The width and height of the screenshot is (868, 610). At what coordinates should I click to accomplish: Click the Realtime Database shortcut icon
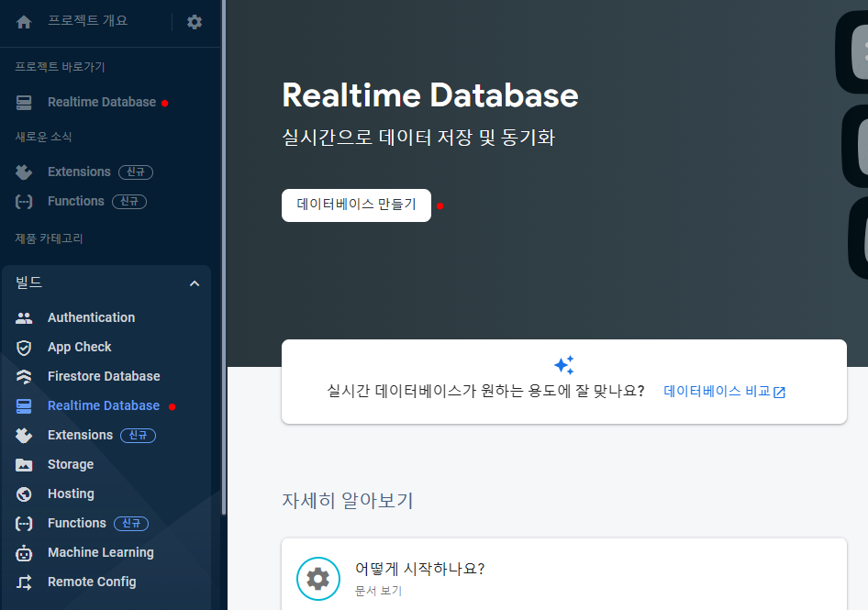[x=24, y=103]
